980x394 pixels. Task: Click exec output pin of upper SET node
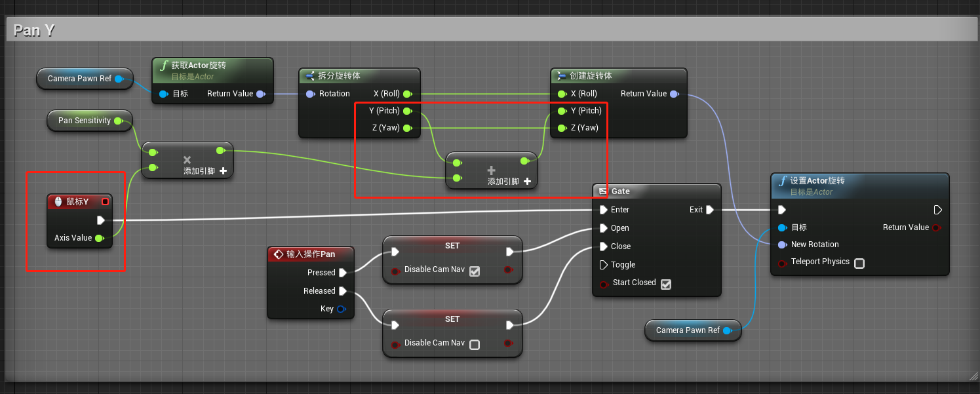[x=510, y=252]
